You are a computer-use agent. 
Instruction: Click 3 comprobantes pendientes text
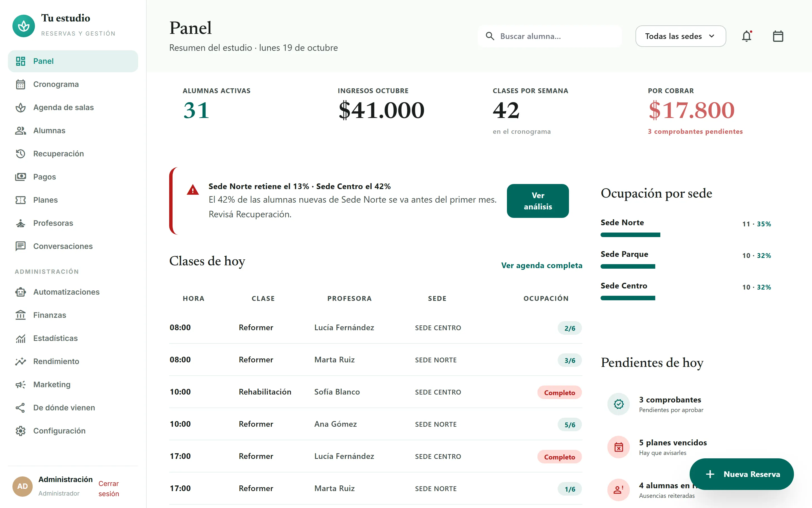coord(695,132)
